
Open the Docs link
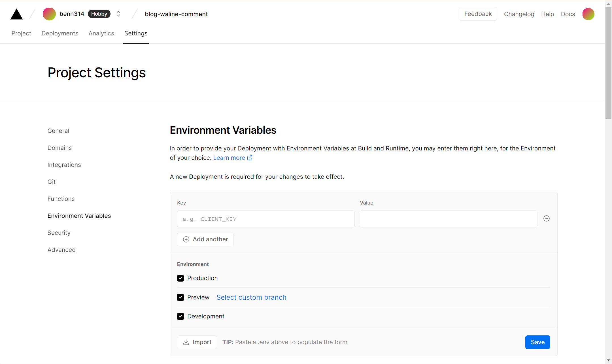point(568,14)
